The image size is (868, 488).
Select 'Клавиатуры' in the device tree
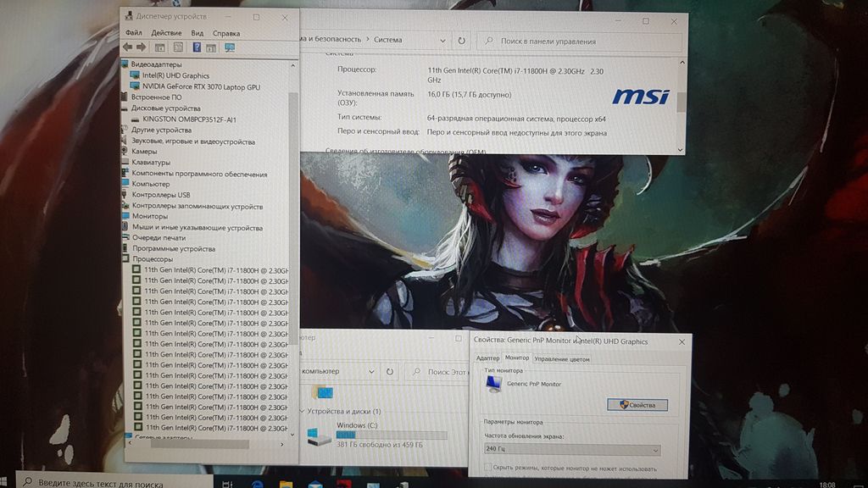pyautogui.click(x=151, y=162)
